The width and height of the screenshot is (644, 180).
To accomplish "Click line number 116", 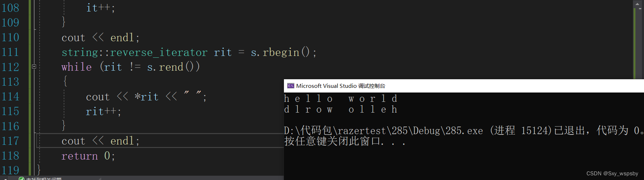I will point(10,126).
